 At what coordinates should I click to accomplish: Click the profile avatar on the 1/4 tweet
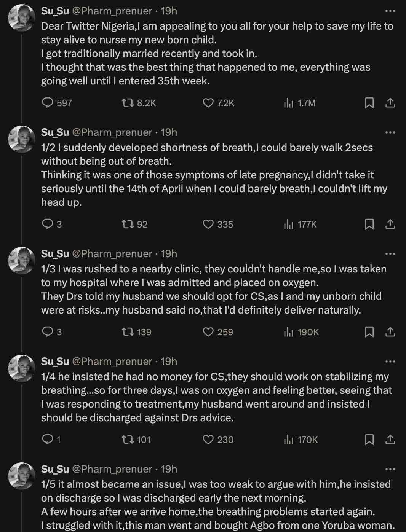tap(22, 368)
